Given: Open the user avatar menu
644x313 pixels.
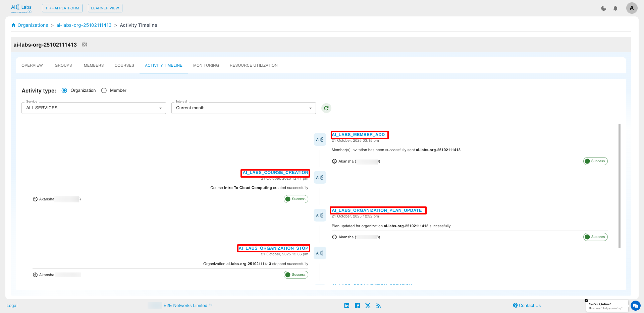Looking at the screenshot, I should pos(632,8).
